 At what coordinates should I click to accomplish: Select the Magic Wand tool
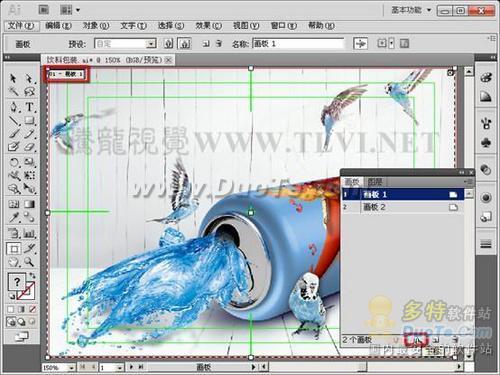[13, 91]
